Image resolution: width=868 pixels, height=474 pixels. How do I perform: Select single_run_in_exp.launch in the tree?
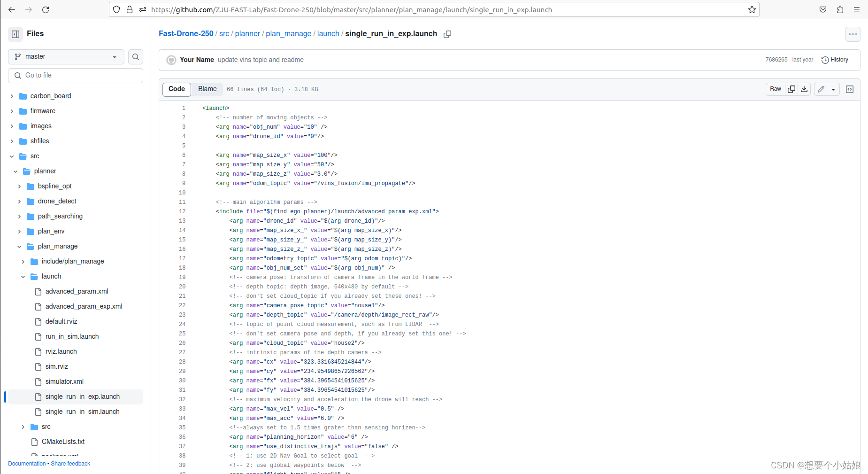pos(76,396)
